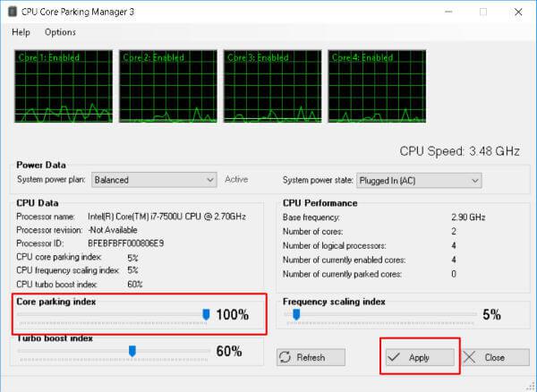Click the Frequency scaling index slider thumb
The height and width of the screenshot is (392, 537).
(x=296, y=314)
